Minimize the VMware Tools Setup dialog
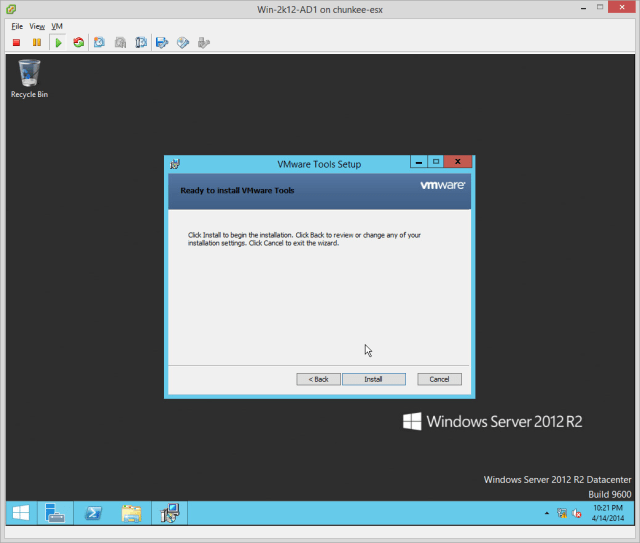640x543 pixels. (x=419, y=162)
